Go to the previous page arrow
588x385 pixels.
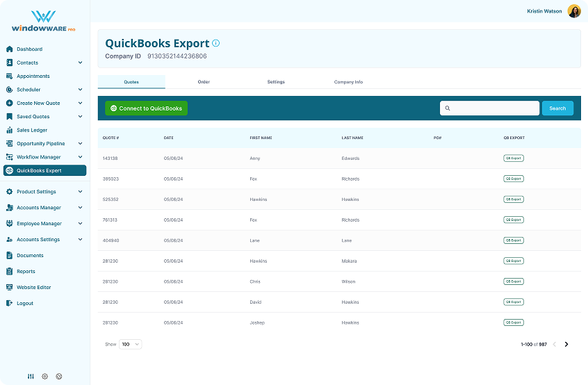pos(554,344)
